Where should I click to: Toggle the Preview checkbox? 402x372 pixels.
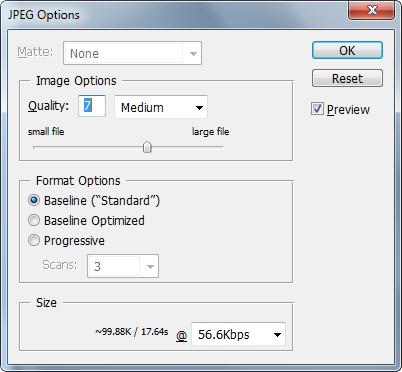(x=317, y=109)
